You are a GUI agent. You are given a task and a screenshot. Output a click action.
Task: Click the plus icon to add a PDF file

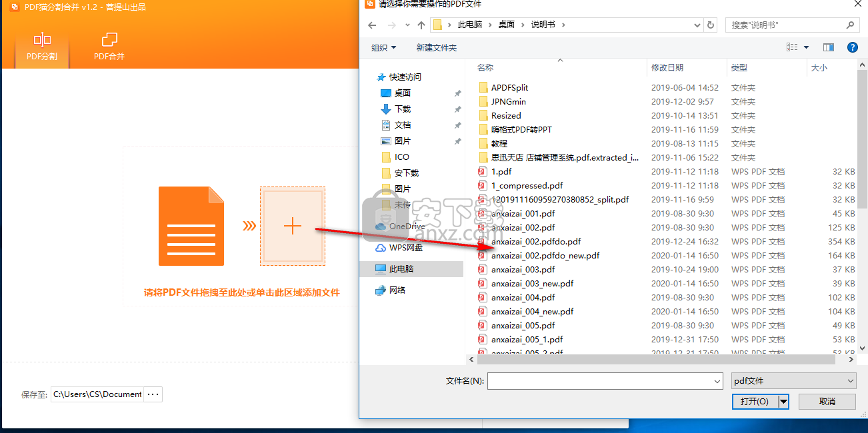292,226
